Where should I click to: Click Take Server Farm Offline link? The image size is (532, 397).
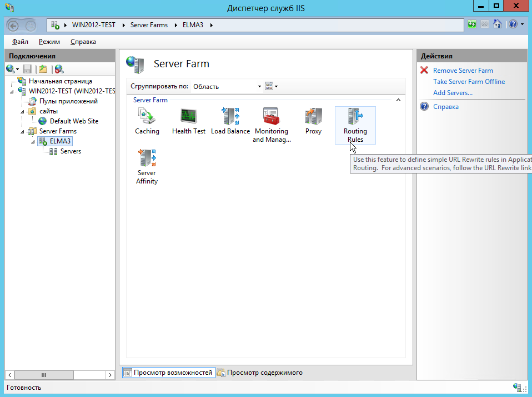469,82
